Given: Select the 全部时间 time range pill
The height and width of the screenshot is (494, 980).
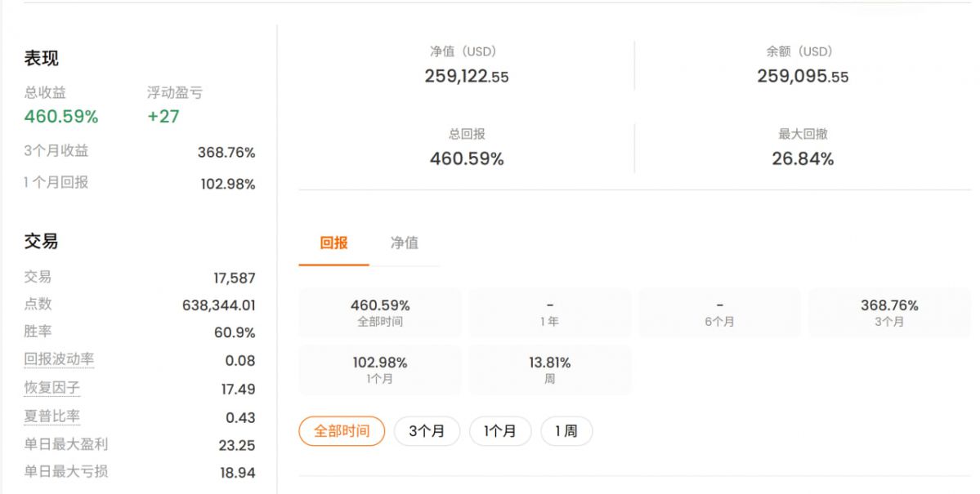Looking at the screenshot, I should pos(342,431).
